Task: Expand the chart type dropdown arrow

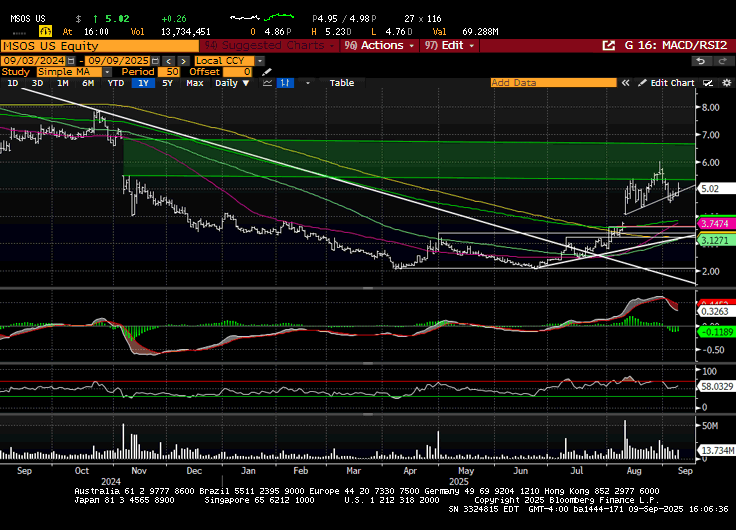Action: (308, 83)
